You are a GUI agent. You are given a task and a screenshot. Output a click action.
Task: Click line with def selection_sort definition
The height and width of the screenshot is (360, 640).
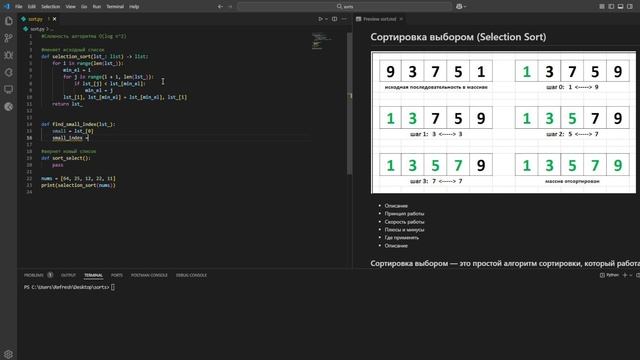95,56
